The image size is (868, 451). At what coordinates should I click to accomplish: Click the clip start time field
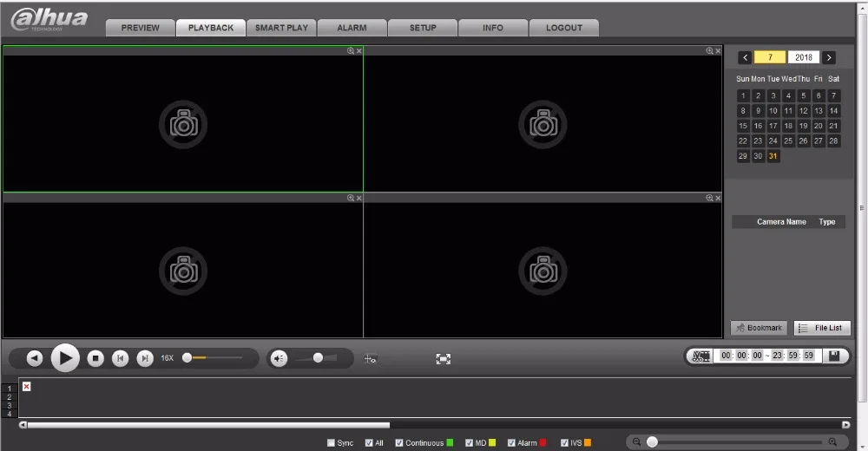pyautogui.click(x=741, y=356)
